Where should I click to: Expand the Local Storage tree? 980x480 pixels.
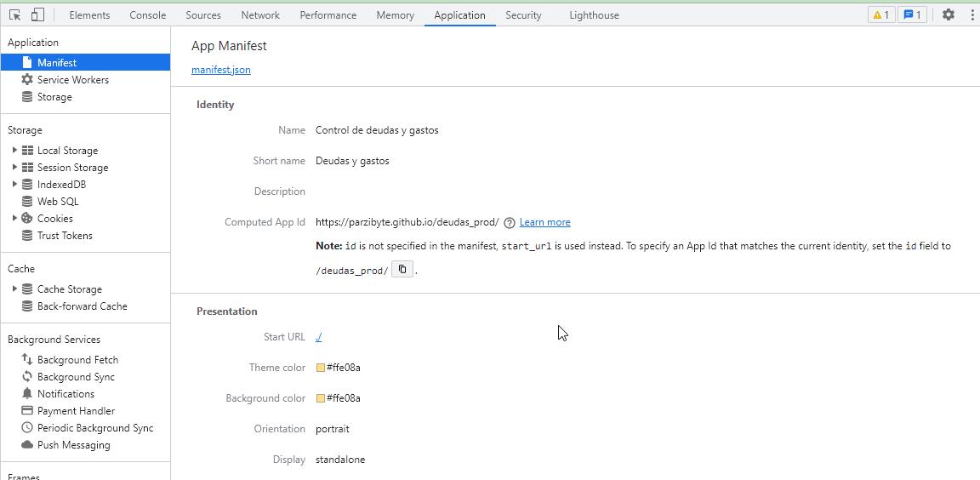(14, 151)
